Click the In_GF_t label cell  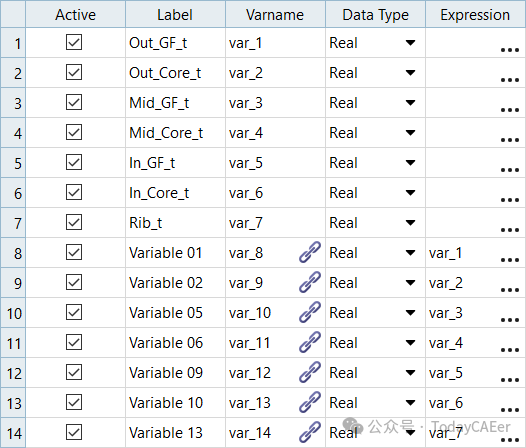pyautogui.click(x=175, y=163)
